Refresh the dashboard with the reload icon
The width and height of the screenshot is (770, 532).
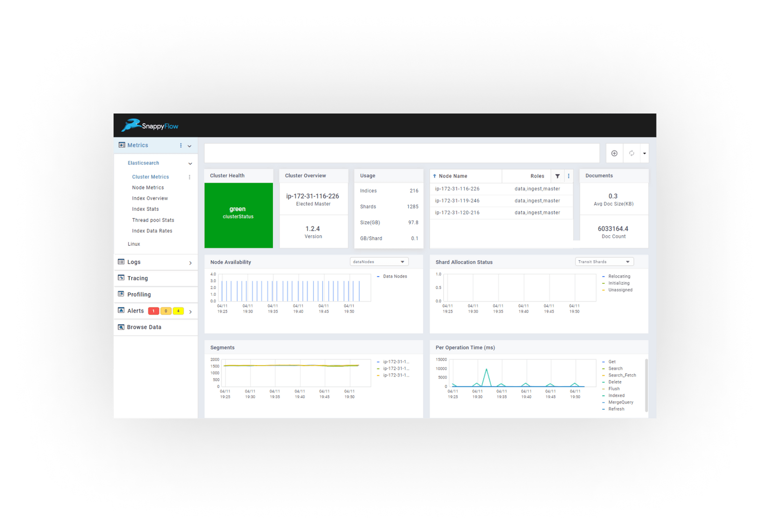point(631,153)
